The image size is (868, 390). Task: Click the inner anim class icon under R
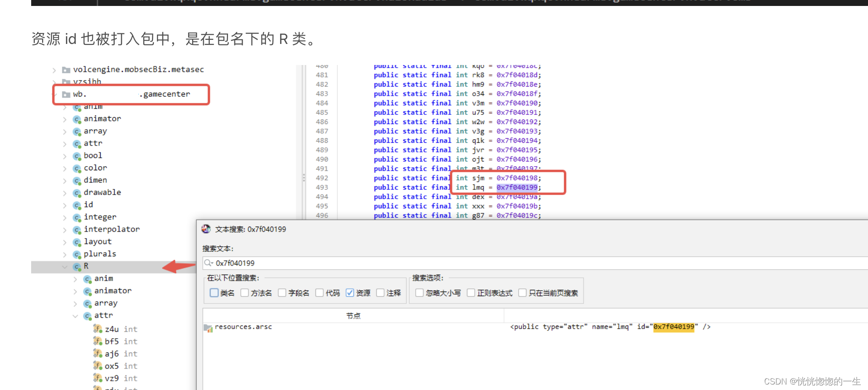coord(87,279)
